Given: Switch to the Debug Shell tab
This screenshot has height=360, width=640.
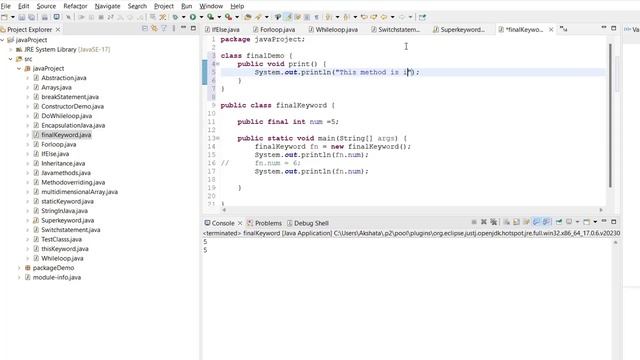Looking at the screenshot, I should click(307, 223).
